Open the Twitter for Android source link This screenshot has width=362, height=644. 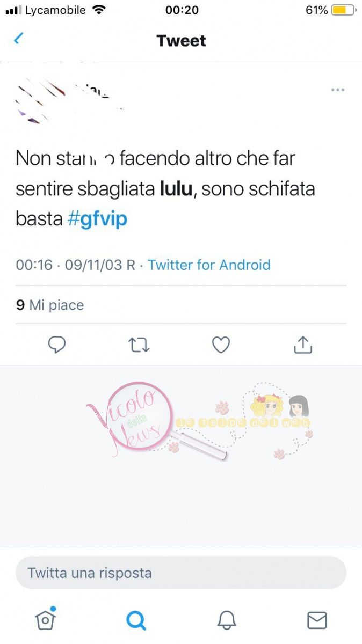209,265
